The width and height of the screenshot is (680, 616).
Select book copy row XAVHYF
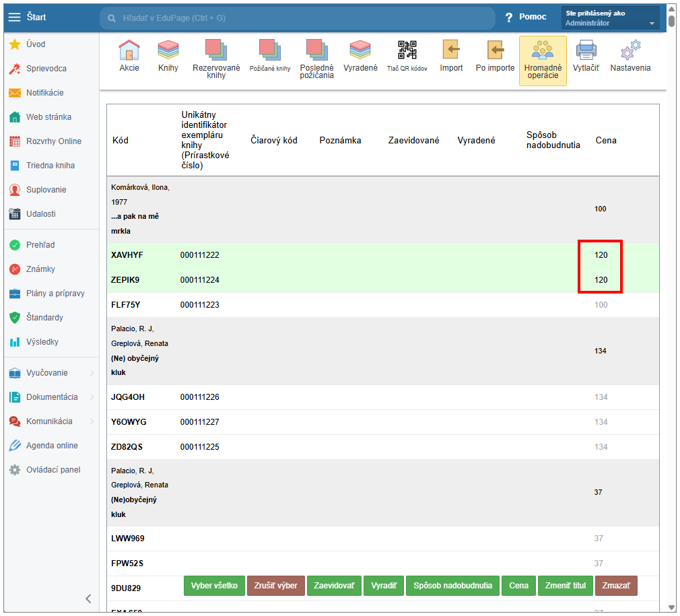pos(127,255)
